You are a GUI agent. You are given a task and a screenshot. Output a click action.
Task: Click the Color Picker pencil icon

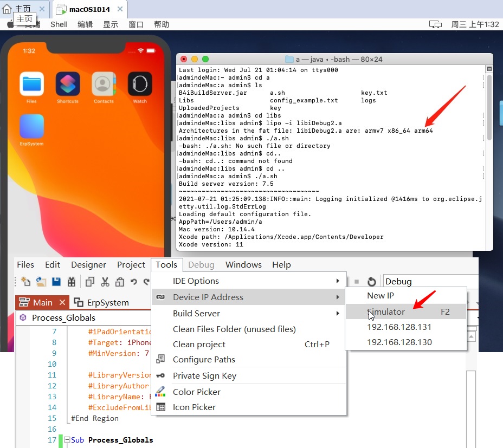pos(160,392)
